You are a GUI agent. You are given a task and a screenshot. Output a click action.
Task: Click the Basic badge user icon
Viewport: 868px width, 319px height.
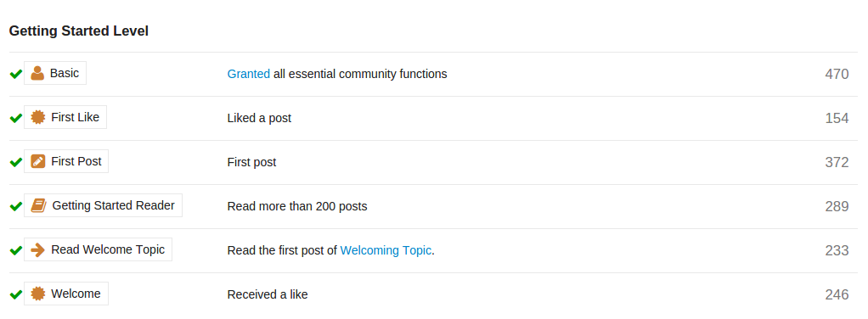coord(37,73)
